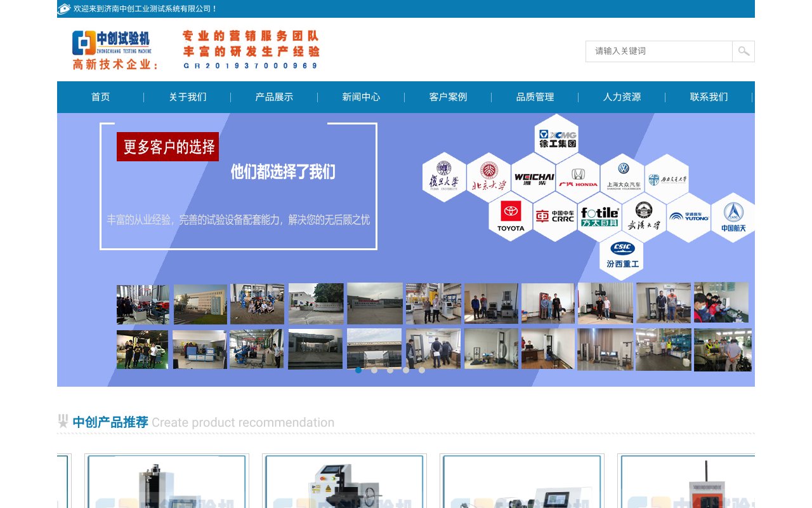Open the 关于我们 menu item
The height and width of the screenshot is (508, 812).
coord(187,97)
